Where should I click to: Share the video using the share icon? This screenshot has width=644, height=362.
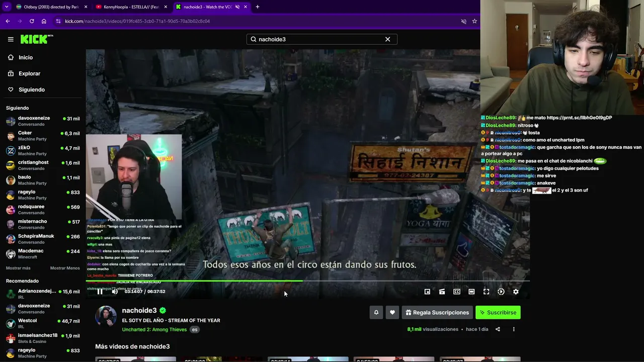tap(498, 329)
